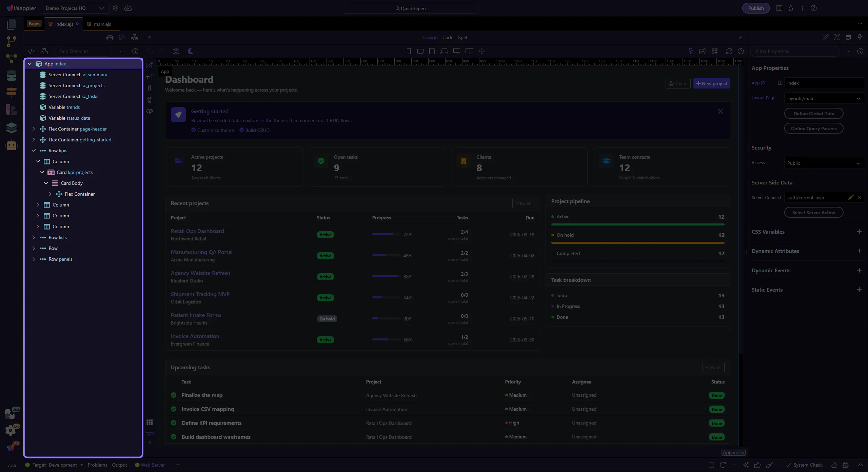Toggle the eye visibility icon in the design sidebar
The height and width of the screenshot is (472, 868).
pyautogui.click(x=150, y=111)
